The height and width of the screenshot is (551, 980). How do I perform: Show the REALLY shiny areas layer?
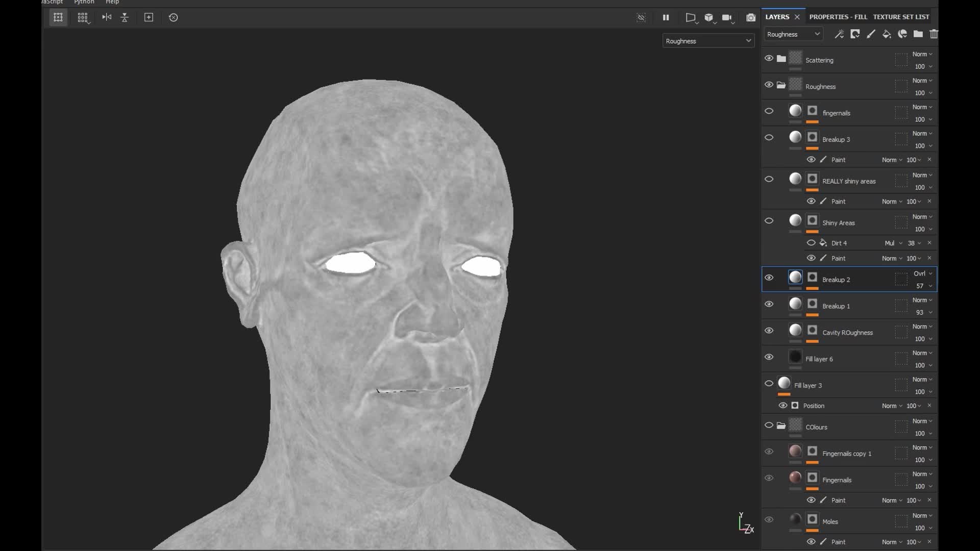[769, 179]
